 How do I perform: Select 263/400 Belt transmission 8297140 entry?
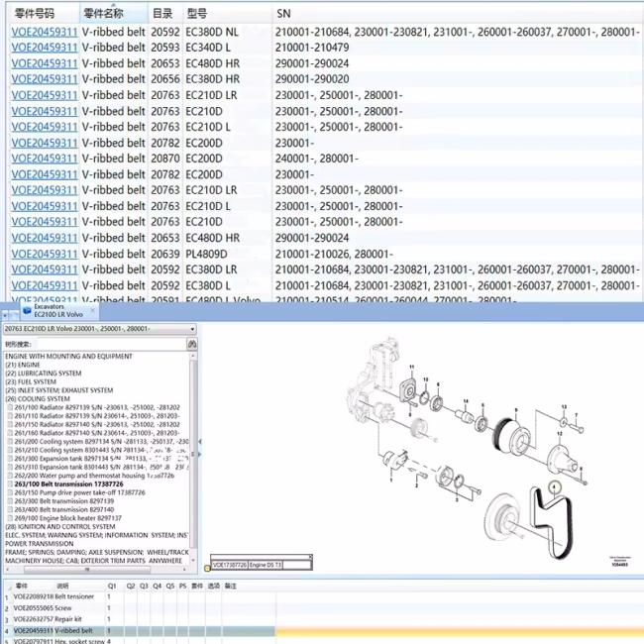point(64,509)
